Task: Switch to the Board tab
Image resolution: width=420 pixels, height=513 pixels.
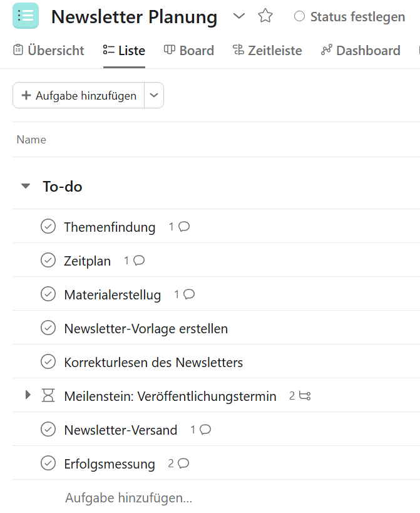Action: (x=189, y=50)
